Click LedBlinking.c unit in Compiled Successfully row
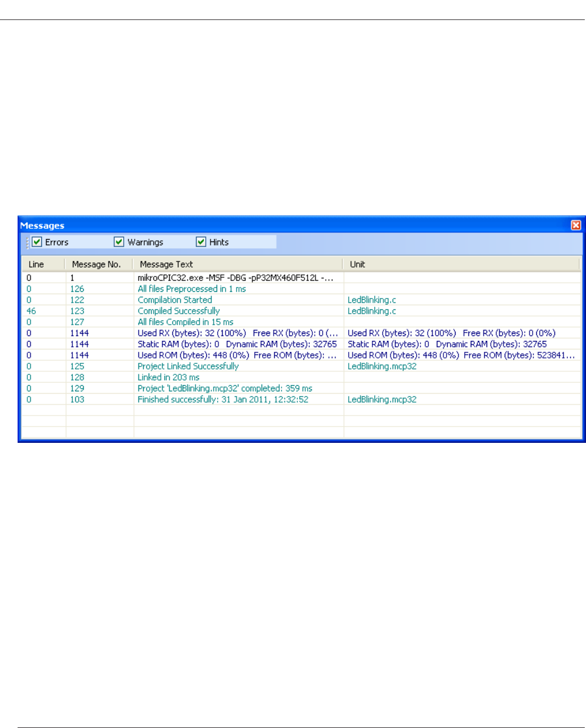Screen dimensions: 586x728 pos(371,311)
